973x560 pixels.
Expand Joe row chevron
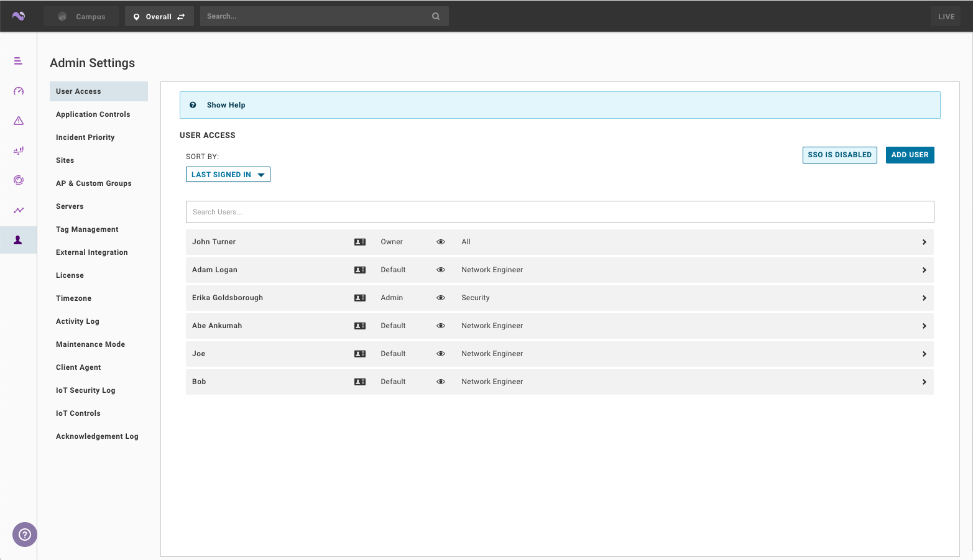coord(925,354)
